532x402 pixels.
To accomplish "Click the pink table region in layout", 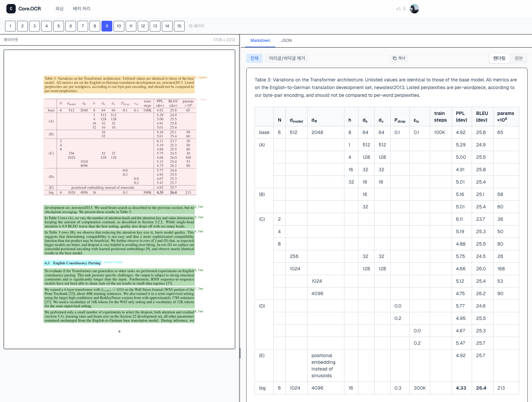I will pyautogui.click(x=120, y=147).
